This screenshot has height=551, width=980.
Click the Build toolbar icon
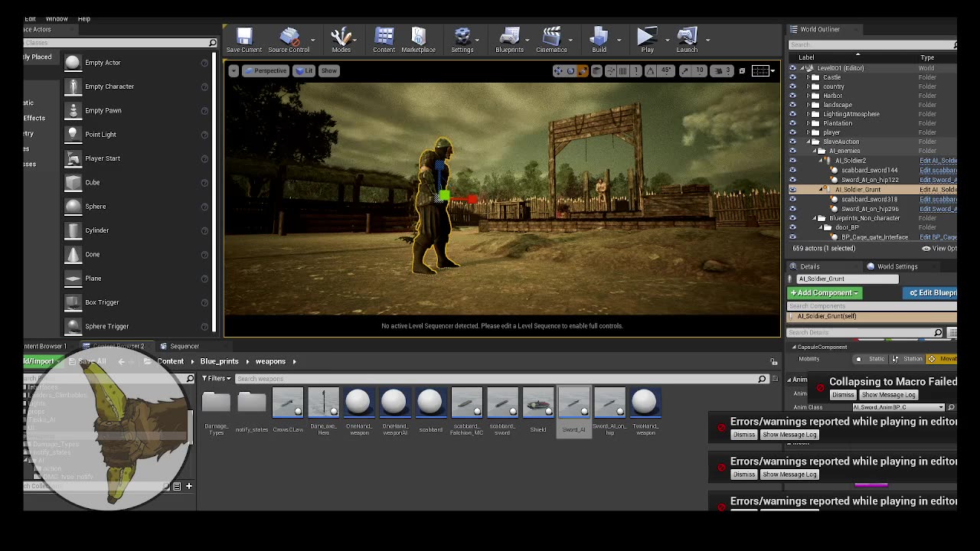(x=599, y=40)
